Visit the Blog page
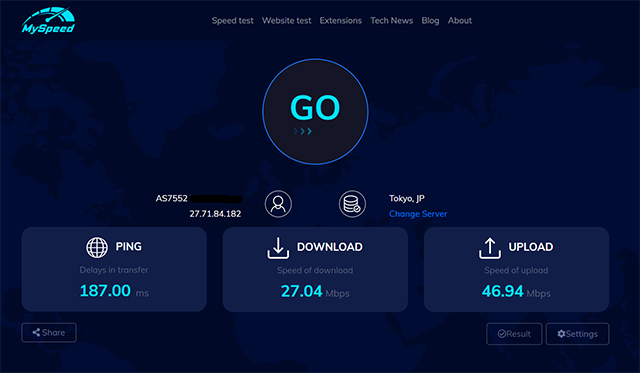640x373 pixels. (x=430, y=21)
